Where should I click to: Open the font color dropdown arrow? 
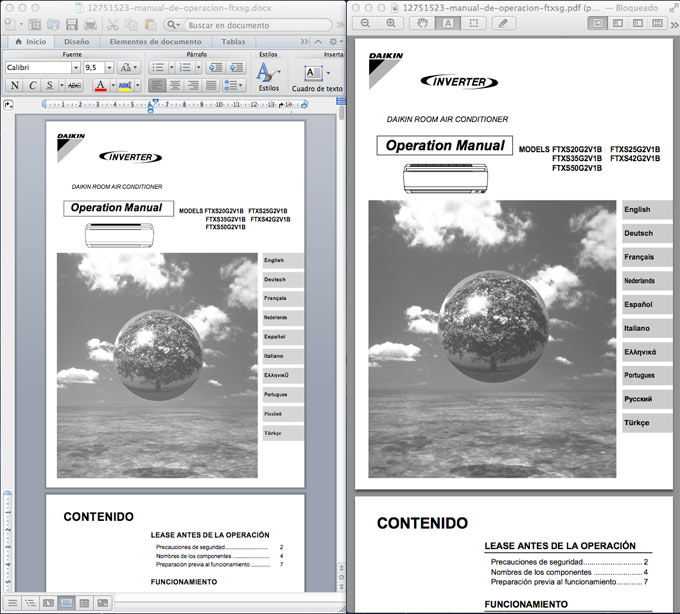coord(113,85)
